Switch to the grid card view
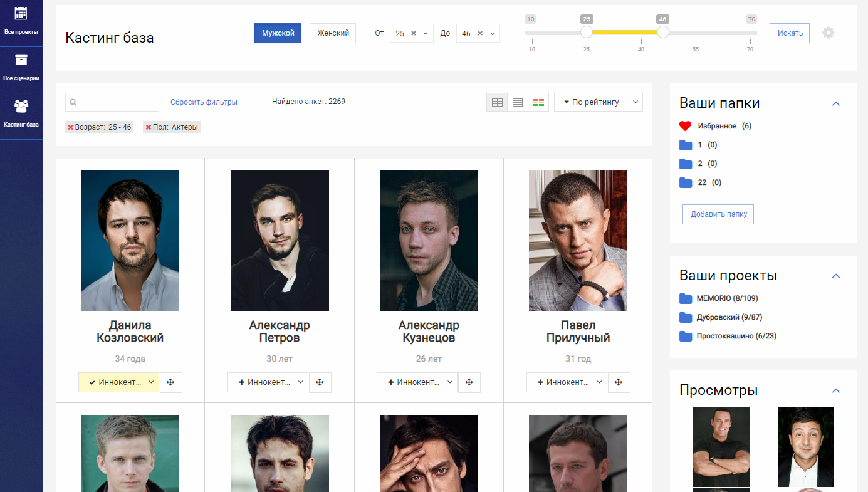The height and width of the screenshot is (492, 868). (x=497, y=102)
